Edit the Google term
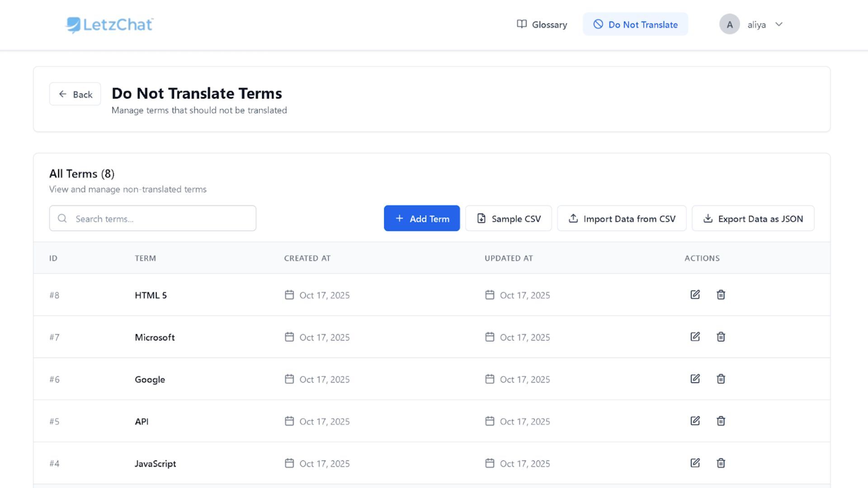The image size is (868, 488). [x=695, y=379]
